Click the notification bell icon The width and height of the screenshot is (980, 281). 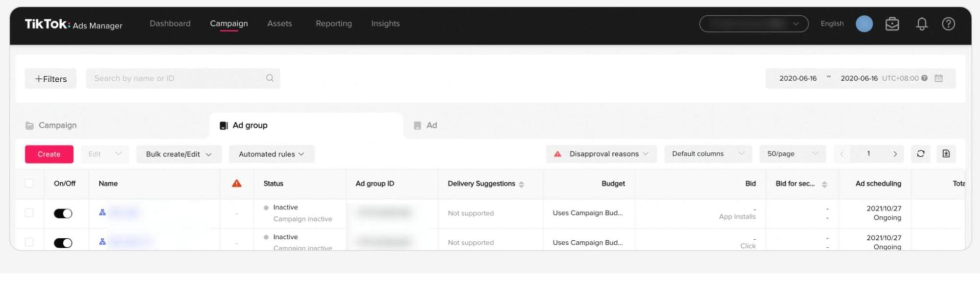click(921, 24)
